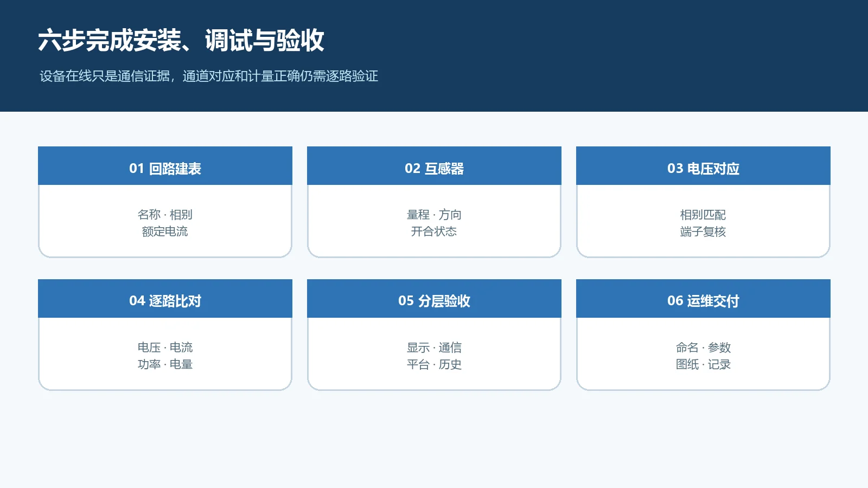The height and width of the screenshot is (488, 868).
Task: Click the 04 逐路比对 card header
Action: [165, 299]
